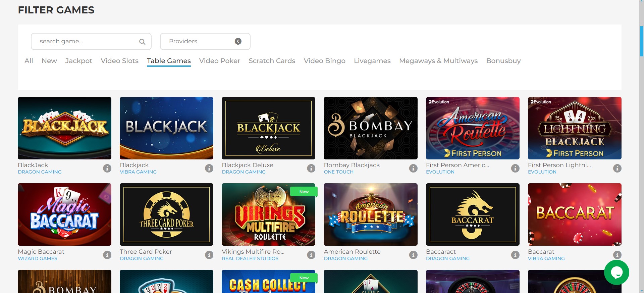This screenshot has height=293, width=644.
Task: Open info for Three Card Poker
Action: (209, 255)
